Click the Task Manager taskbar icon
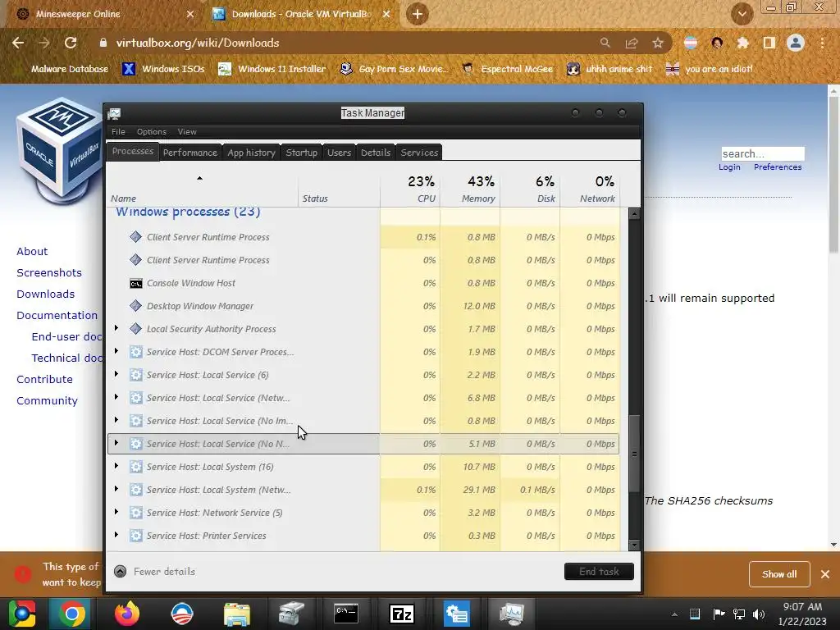The image size is (840, 630). (511, 614)
